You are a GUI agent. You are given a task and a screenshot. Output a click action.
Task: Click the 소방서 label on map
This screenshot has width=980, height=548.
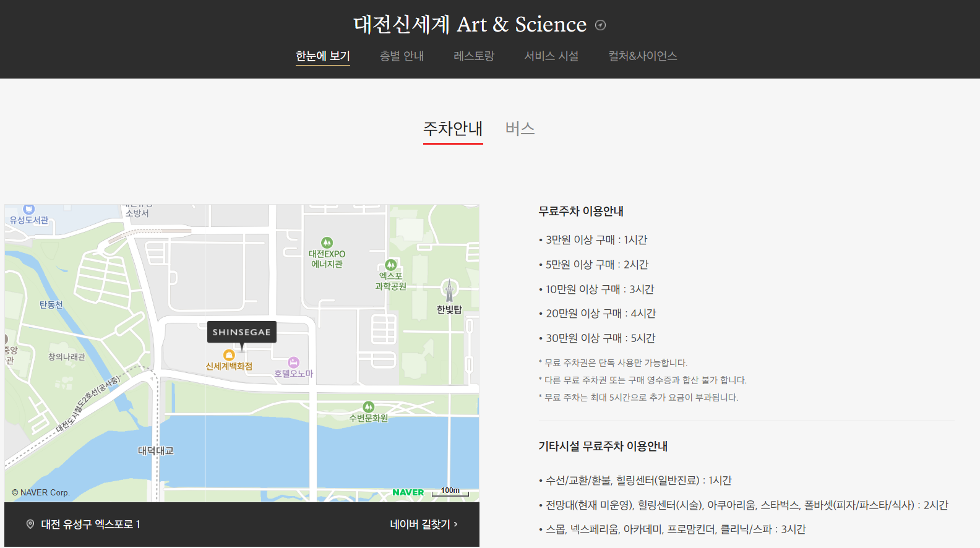click(137, 213)
